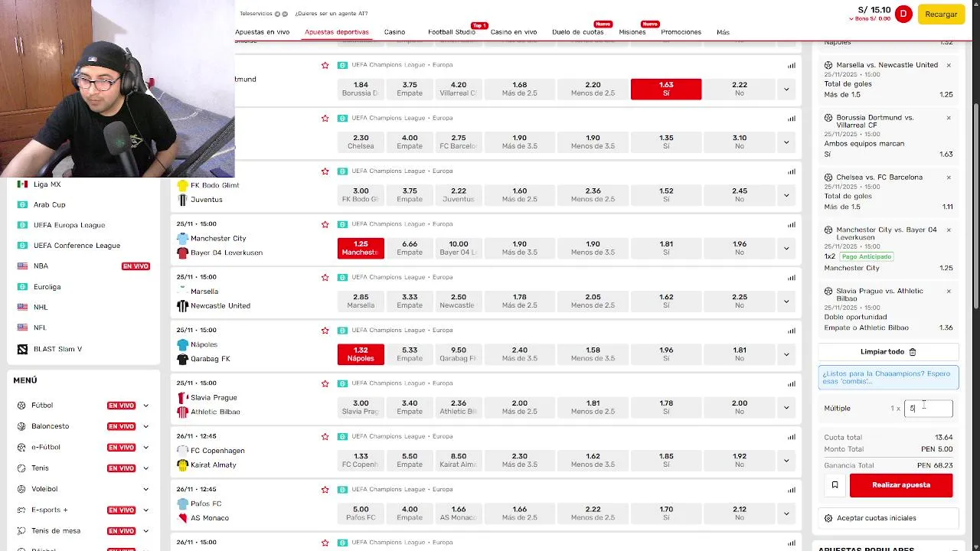
Task: Deselect the 1.32 Nápoles odds
Action: click(361, 354)
